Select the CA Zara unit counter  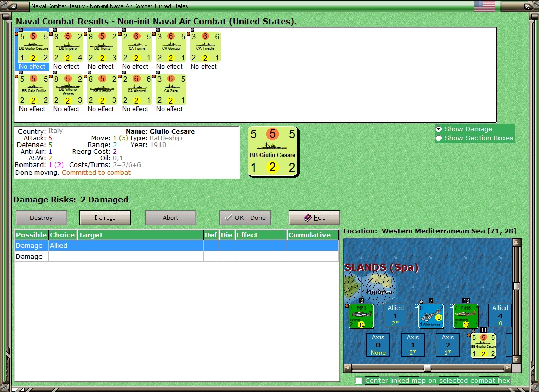[171, 90]
